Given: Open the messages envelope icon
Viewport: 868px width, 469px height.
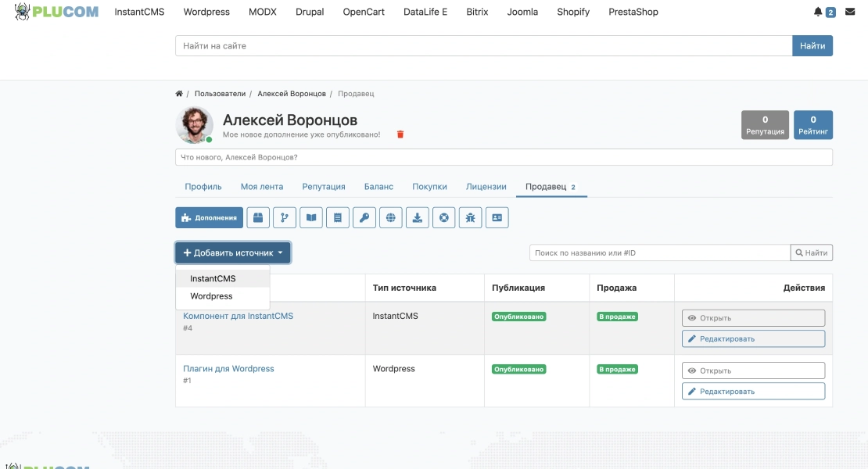Looking at the screenshot, I should [x=850, y=12].
